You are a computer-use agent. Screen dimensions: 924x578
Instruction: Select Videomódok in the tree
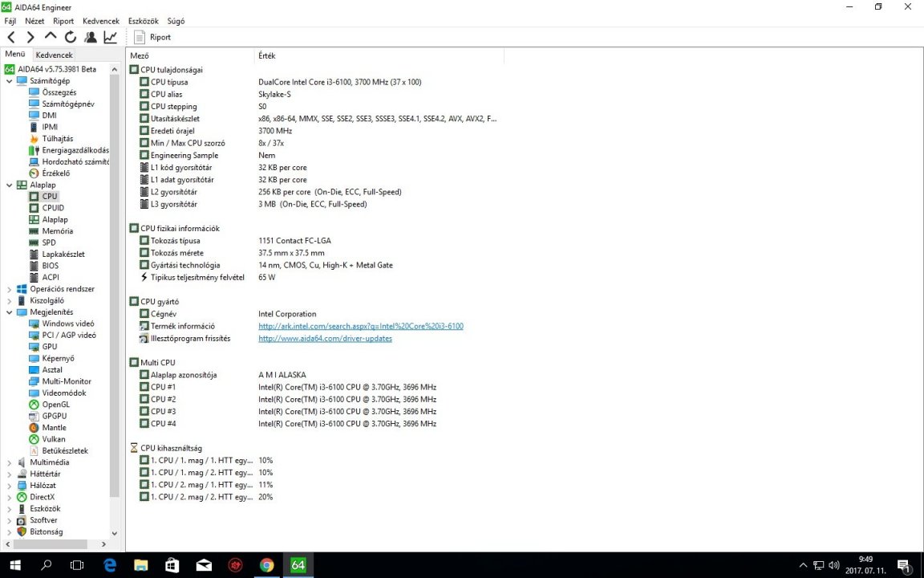pyautogui.click(x=63, y=393)
